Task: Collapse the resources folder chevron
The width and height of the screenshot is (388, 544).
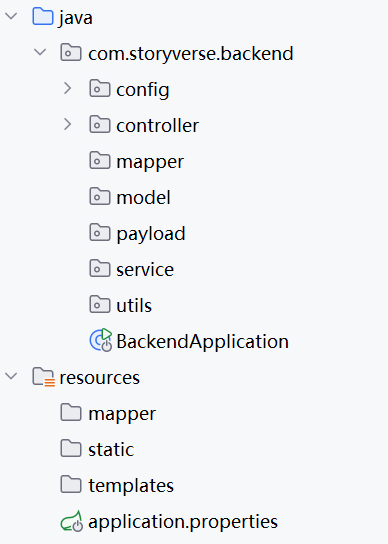Action: click(x=11, y=376)
